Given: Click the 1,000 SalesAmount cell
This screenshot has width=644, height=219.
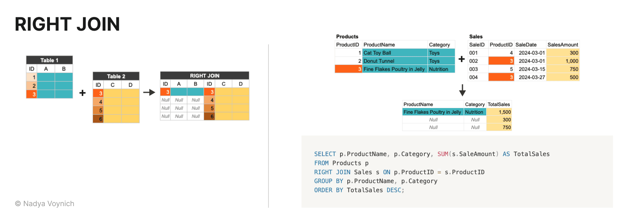Looking at the screenshot, I should (563, 61).
